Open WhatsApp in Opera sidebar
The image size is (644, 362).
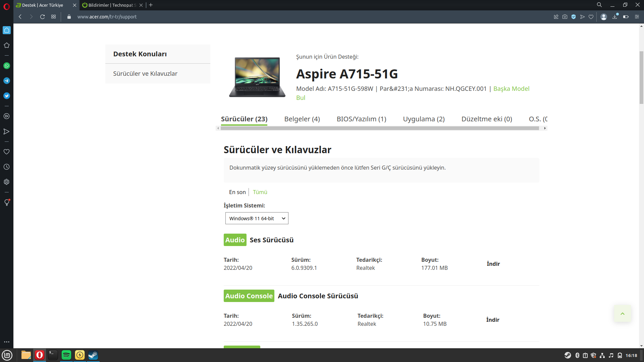[7, 66]
